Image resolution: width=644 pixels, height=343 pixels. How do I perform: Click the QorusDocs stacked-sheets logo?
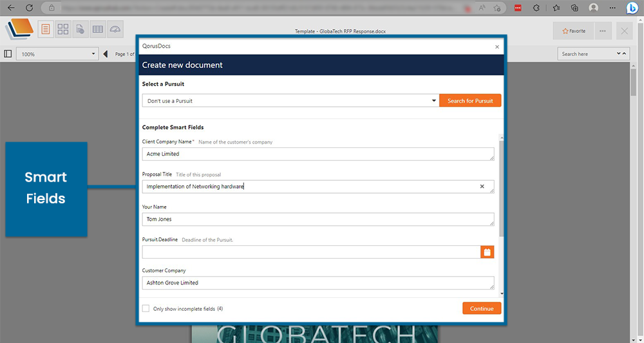pyautogui.click(x=19, y=29)
